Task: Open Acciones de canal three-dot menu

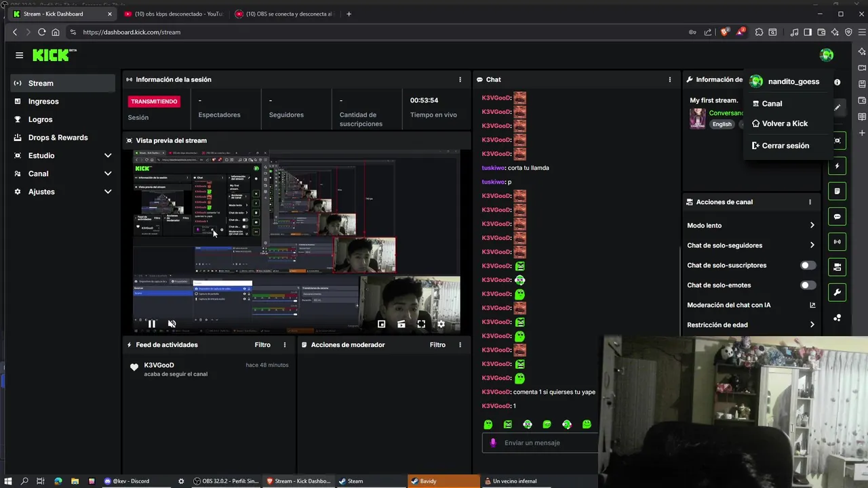Action: pyautogui.click(x=810, y=202)
